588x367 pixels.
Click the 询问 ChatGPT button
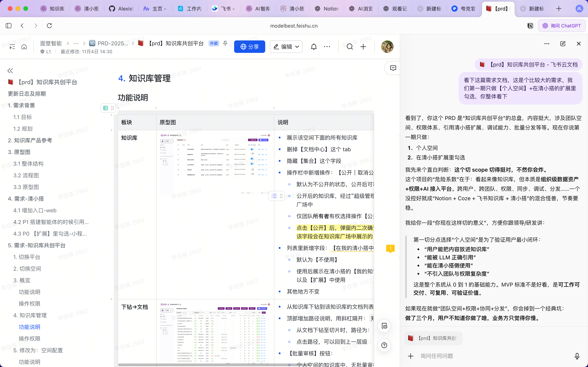tap(562, 26)
